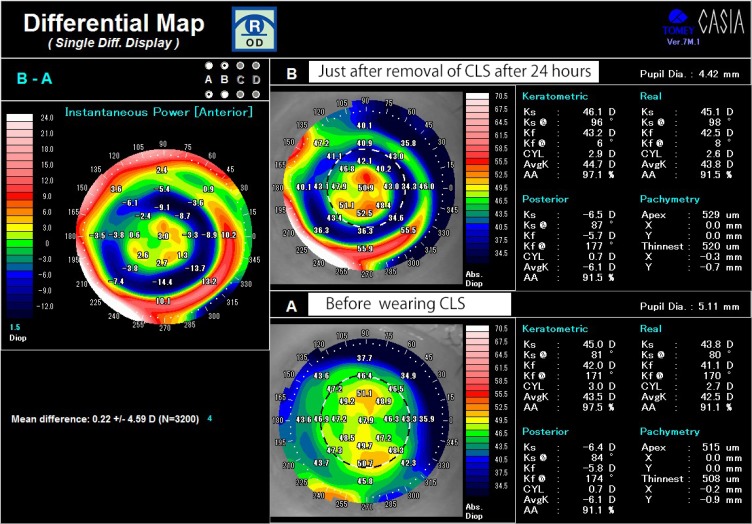Click the 50.9 center value on map B

click(x=365, y=187)
